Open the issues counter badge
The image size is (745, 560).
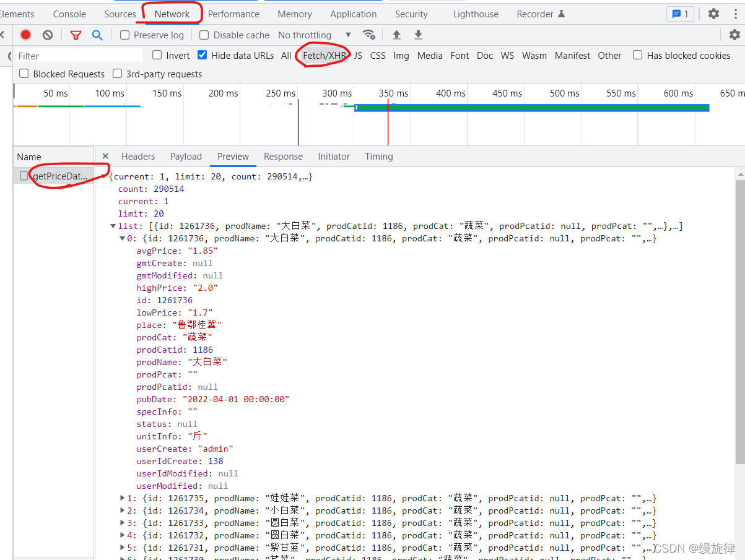pyautogui.click(x=680, y=14)
